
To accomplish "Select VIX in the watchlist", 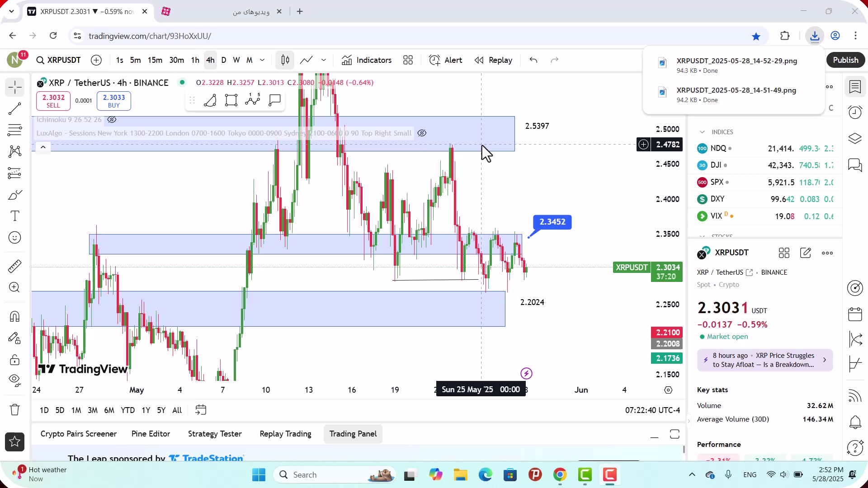I will 765,216.
